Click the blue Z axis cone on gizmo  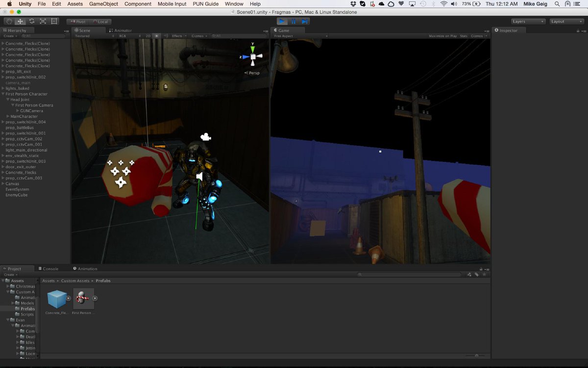point(245,57)
